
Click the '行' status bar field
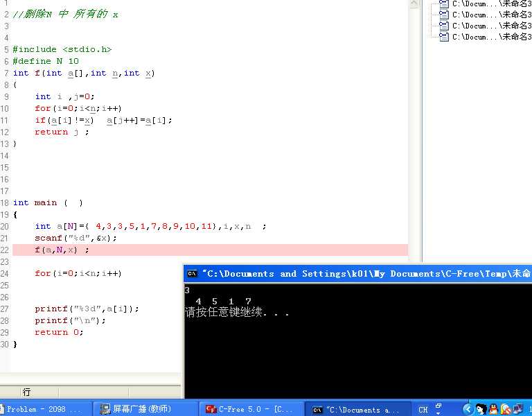point(26,392)
